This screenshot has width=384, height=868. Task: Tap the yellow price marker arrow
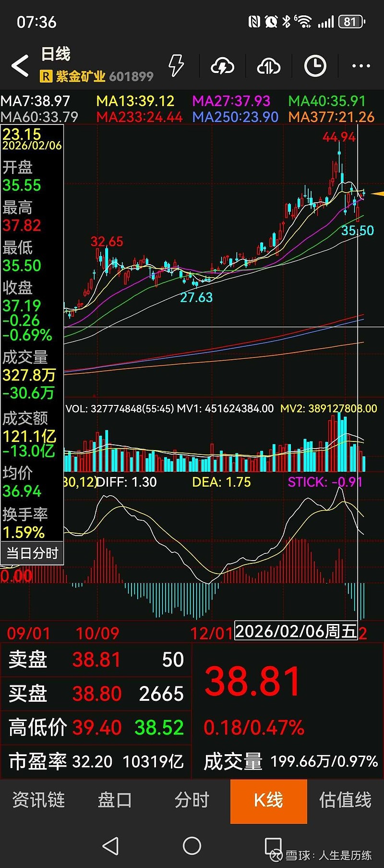click(378, 194)
